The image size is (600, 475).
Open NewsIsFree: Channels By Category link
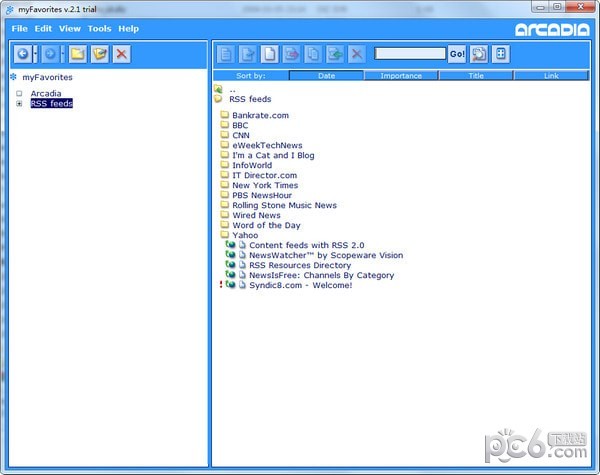321,275
